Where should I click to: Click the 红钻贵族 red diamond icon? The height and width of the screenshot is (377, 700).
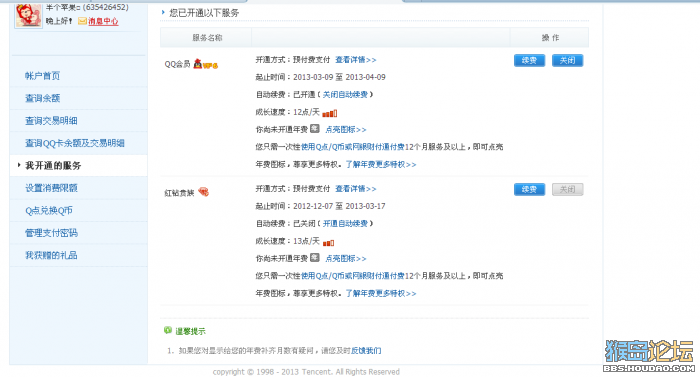(204, 192)
